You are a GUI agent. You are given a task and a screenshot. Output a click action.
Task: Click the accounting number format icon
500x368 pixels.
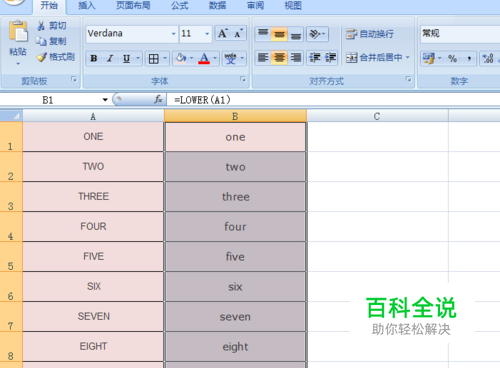[428, 59]
